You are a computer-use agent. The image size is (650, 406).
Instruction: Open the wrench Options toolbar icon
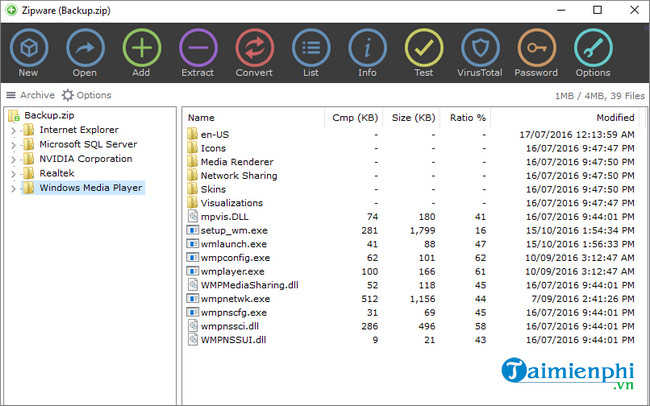click(x=593, y=48)
